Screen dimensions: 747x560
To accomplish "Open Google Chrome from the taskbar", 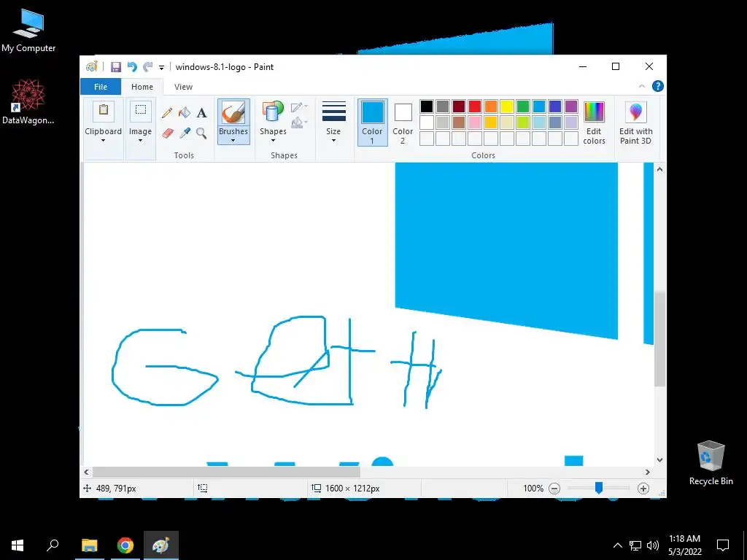I will (125, 545).
